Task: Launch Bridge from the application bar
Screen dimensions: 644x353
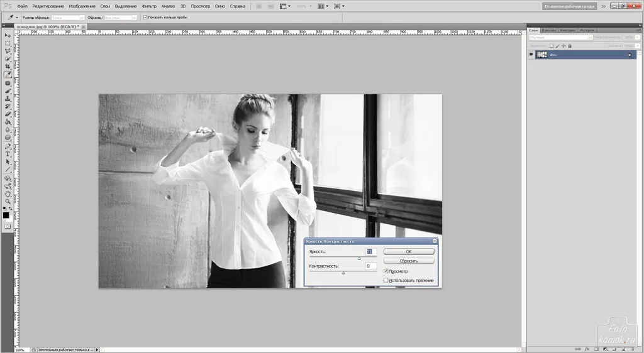Action: 258,6
